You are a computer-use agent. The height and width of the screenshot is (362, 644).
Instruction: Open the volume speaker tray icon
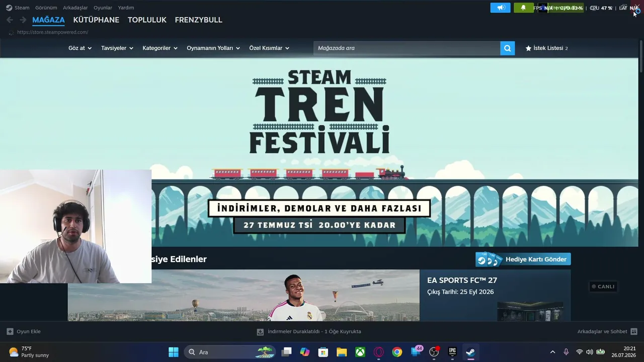tap(590, 352)
